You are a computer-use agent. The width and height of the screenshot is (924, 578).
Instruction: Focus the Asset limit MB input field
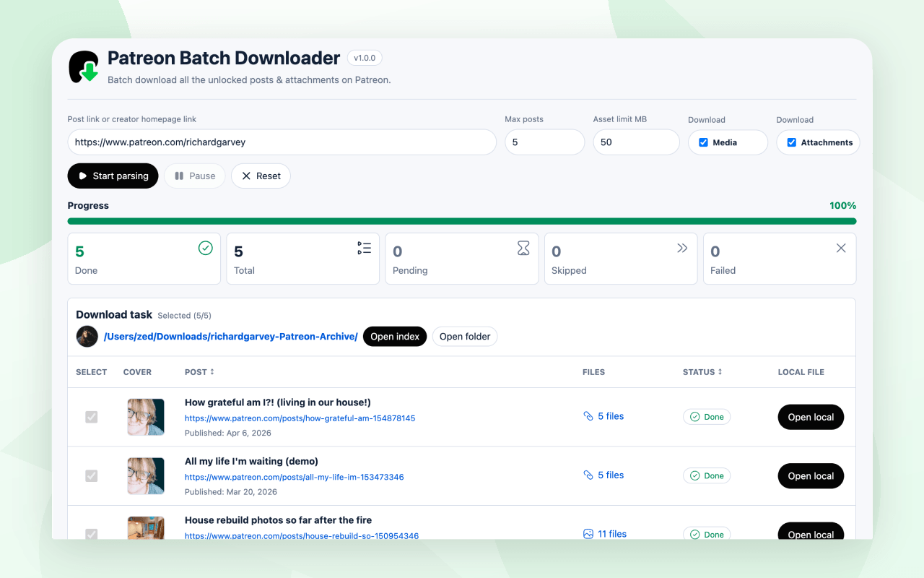(637, 142)
